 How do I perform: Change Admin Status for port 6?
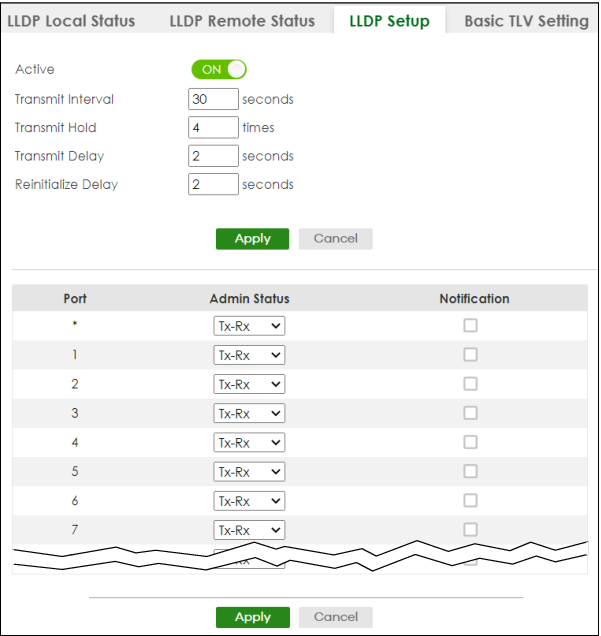tap(249, 501)
